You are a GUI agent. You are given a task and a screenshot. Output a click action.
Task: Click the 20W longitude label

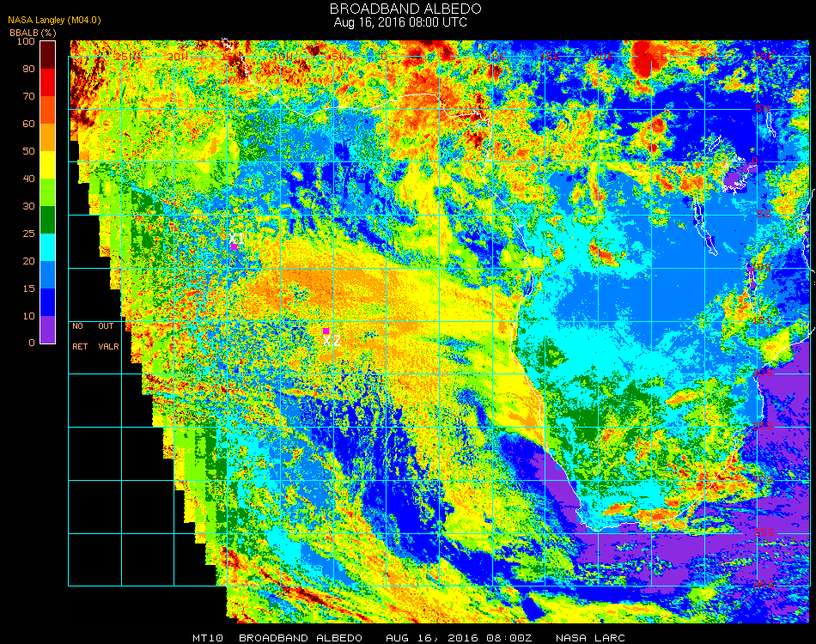pyautogui.click(x=178, y=57)
